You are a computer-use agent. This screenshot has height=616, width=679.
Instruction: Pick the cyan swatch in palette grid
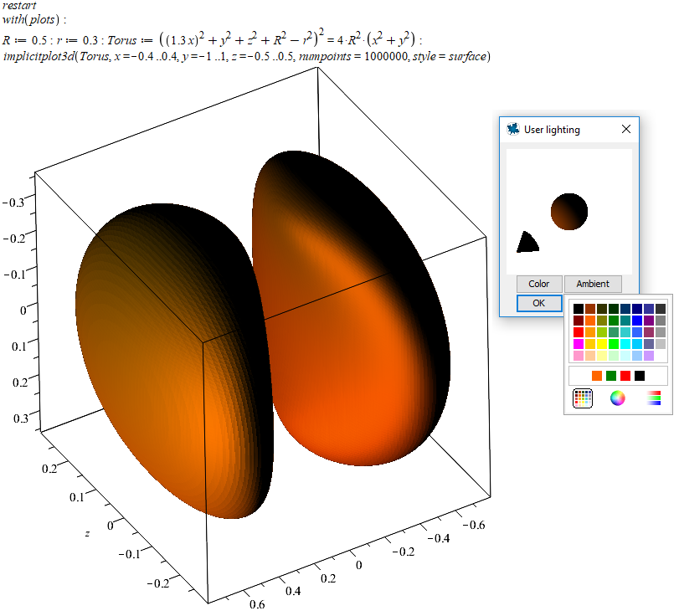pos(625,344)
